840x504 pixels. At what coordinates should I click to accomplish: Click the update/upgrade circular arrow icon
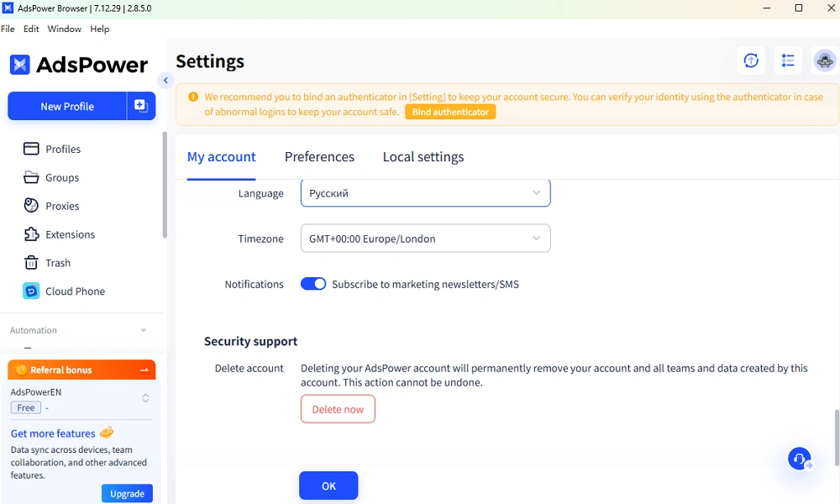pos(751,60)
